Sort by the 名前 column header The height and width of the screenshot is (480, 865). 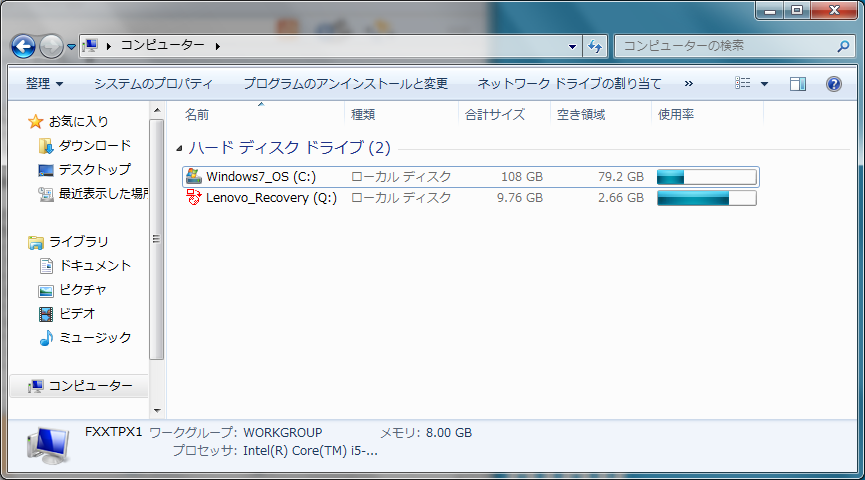[197, 115]
